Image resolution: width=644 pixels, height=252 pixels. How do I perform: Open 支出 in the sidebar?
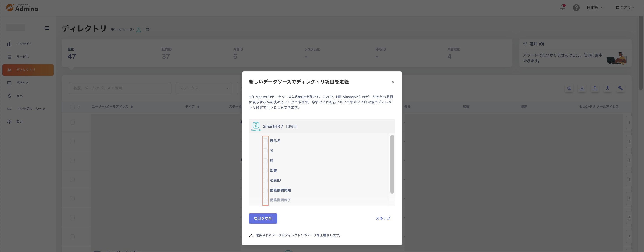(x=28, y=96)
